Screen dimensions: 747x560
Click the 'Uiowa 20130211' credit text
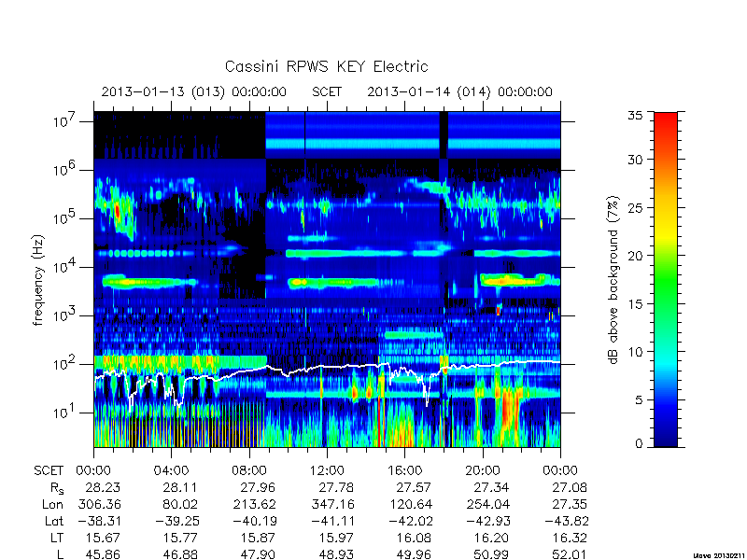pos(718,555)
